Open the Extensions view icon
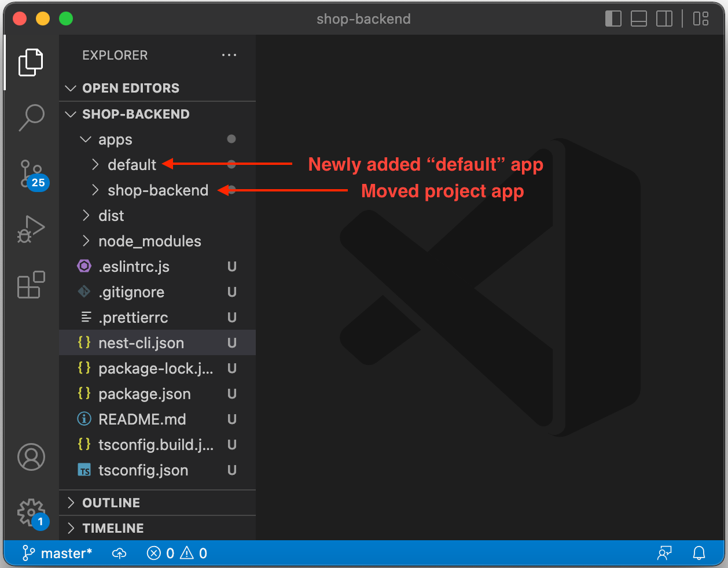Screen dimensions: 728x568 pos(31,285)
